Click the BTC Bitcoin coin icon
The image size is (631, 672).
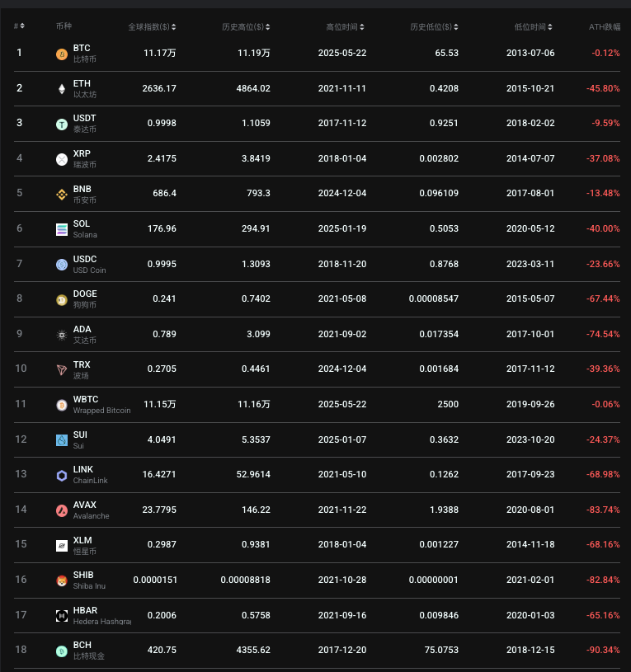[62, 54]
